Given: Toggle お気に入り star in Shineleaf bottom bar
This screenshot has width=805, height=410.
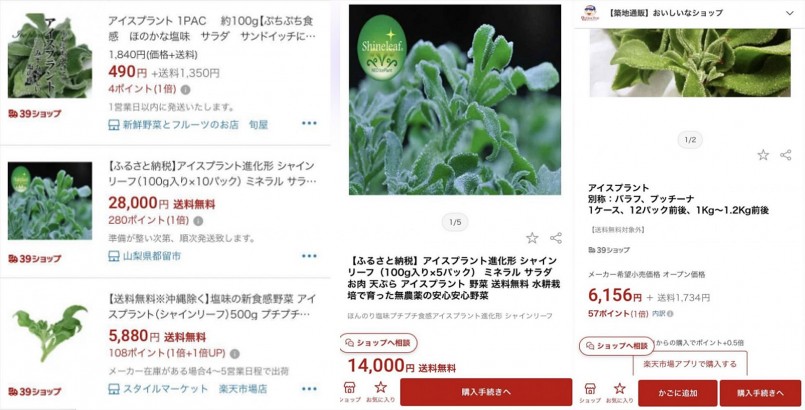Looking at the screenshot, I should [x=380, y=392].
